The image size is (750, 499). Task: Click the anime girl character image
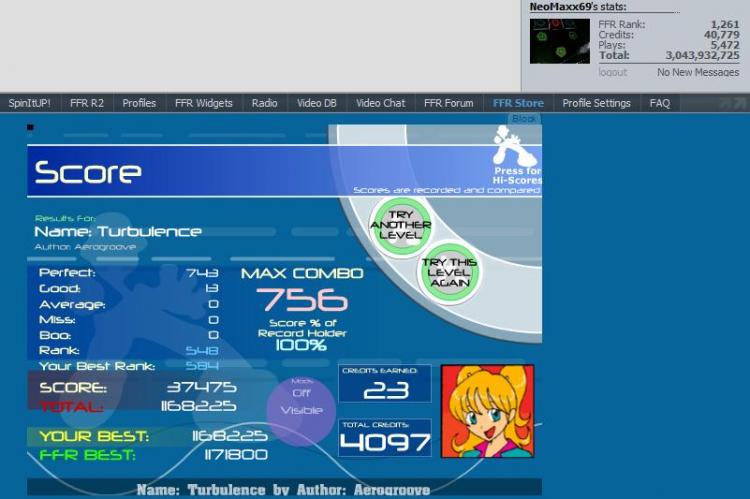tap(487, 411)
